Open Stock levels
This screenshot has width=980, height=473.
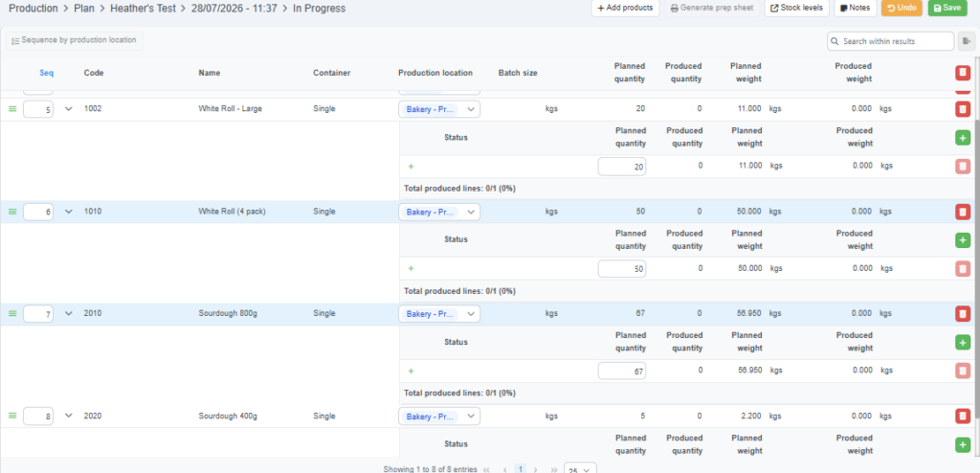coord(797,8)
